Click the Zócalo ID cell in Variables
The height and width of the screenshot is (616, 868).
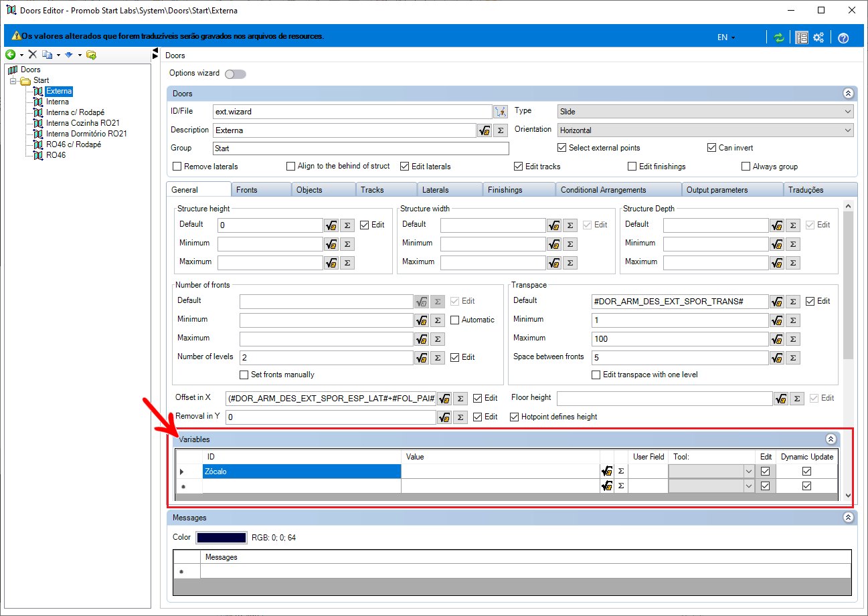coord(302,472)
